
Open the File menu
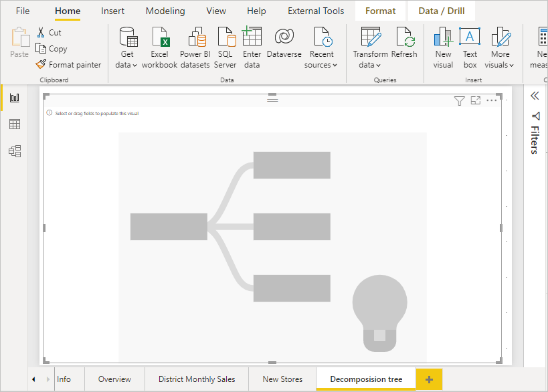pos(23,11)
